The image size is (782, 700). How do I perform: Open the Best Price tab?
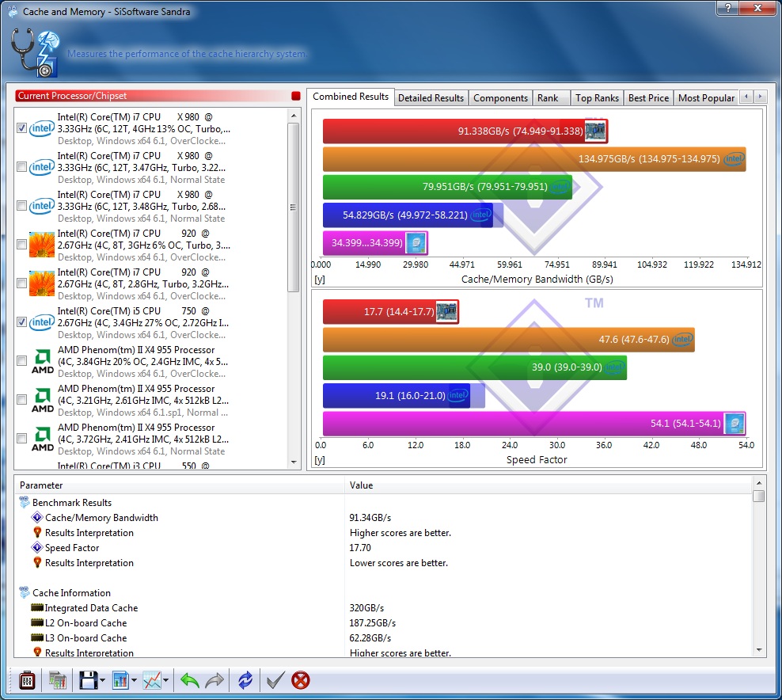click(x=648, y=98)
